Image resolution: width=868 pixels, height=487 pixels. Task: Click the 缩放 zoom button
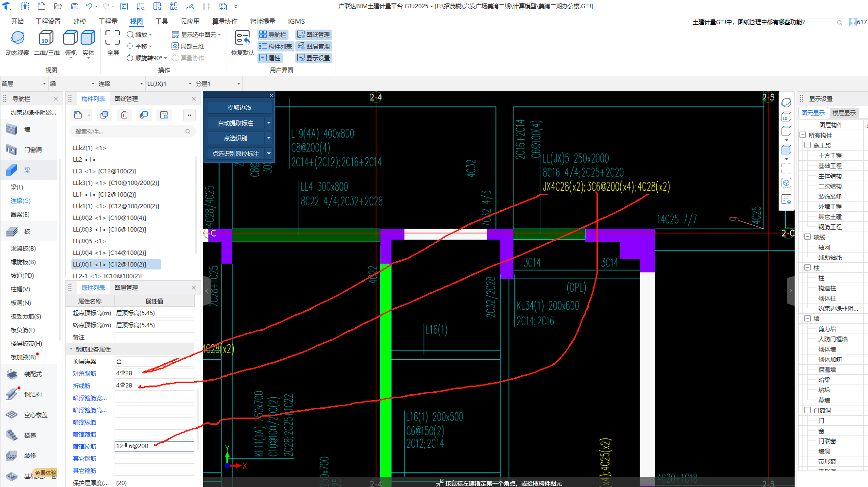[139, 34]
